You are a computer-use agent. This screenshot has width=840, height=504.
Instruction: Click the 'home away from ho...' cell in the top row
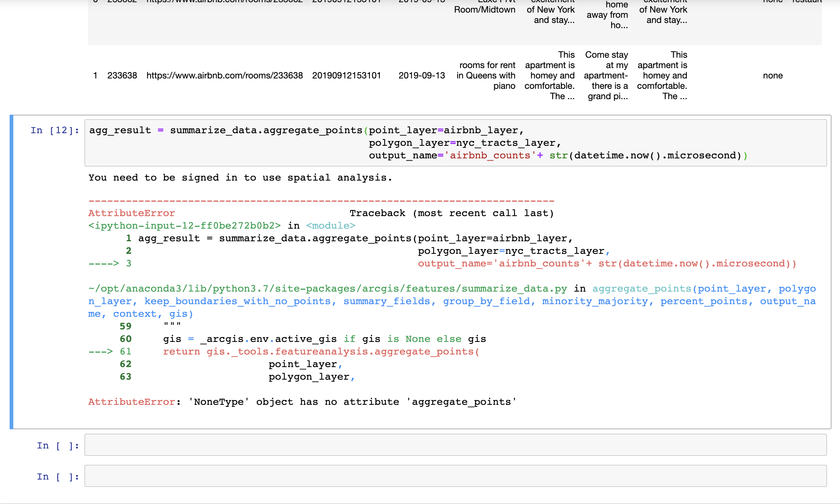tap(608, 15)
